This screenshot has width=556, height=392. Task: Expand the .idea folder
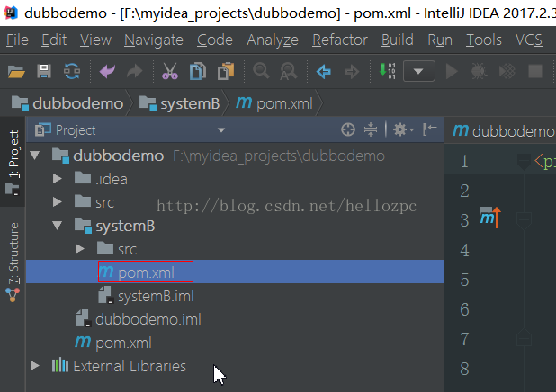57,179
